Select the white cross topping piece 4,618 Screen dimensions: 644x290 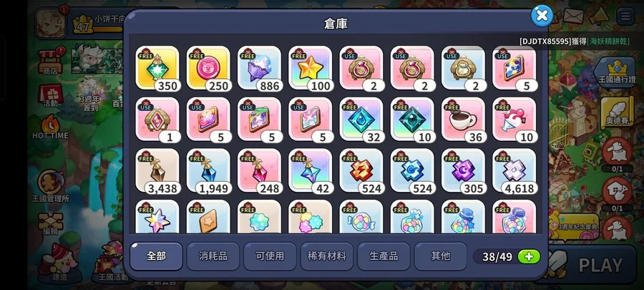[514, 170]
